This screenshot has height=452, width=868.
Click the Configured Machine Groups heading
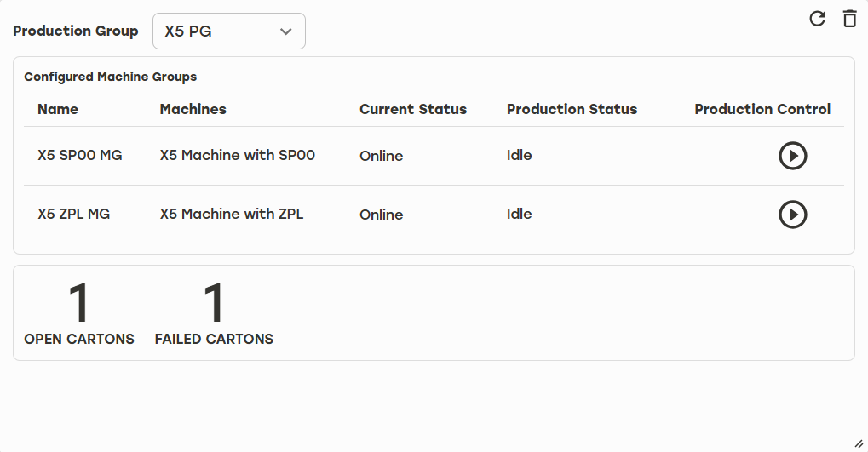tap(110, 77)
